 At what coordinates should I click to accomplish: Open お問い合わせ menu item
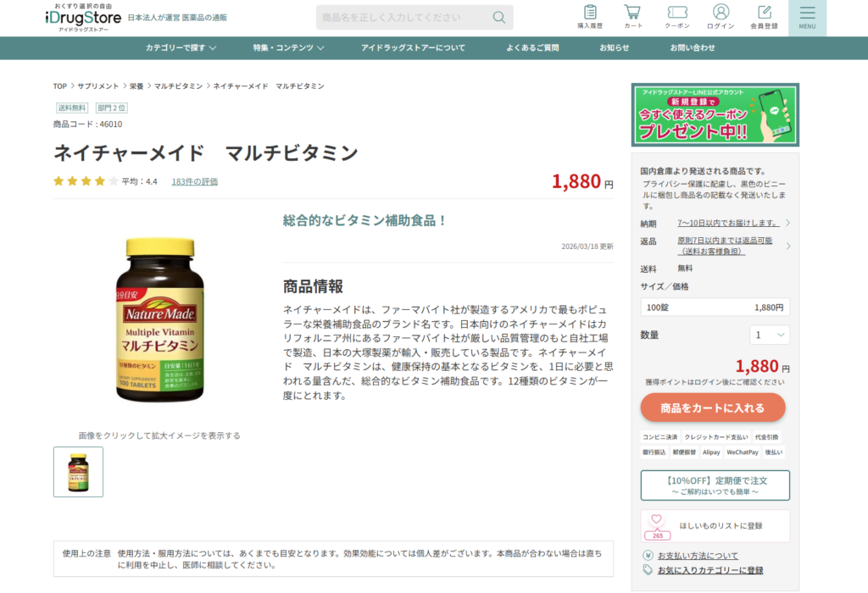pyautogui.click(x=692, y=48)
